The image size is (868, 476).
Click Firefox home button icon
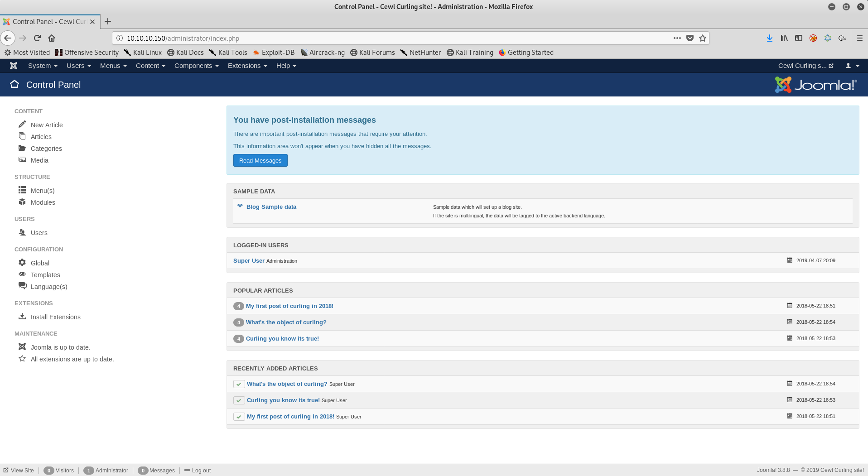click(52, 38)
